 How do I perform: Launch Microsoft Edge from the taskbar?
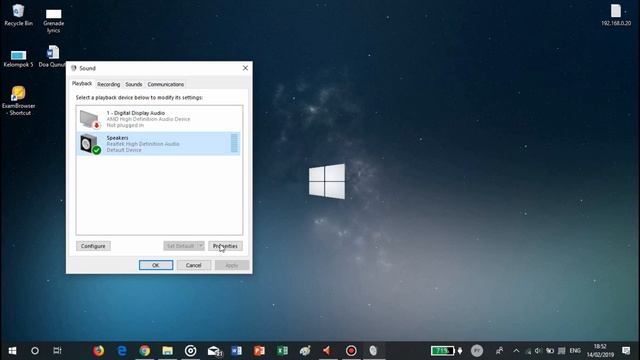(122, 351)
